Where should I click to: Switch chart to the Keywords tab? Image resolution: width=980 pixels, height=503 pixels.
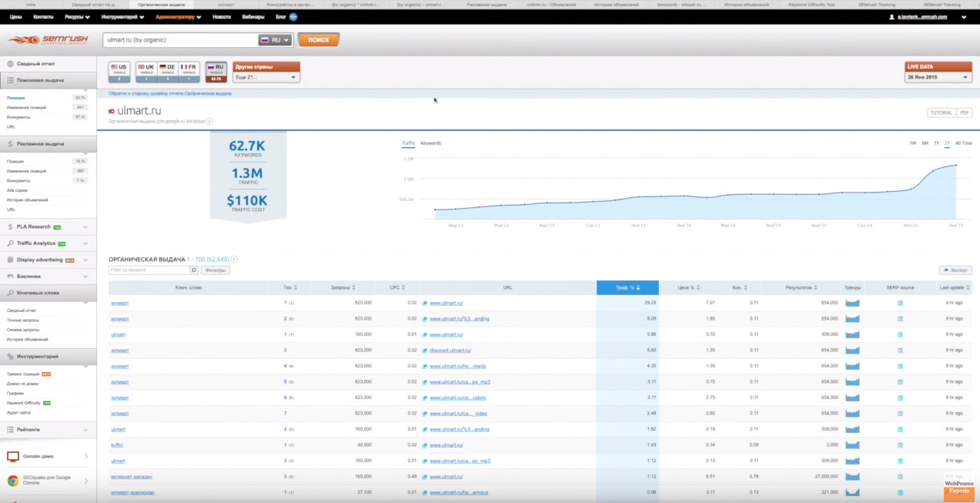(430, 143)
